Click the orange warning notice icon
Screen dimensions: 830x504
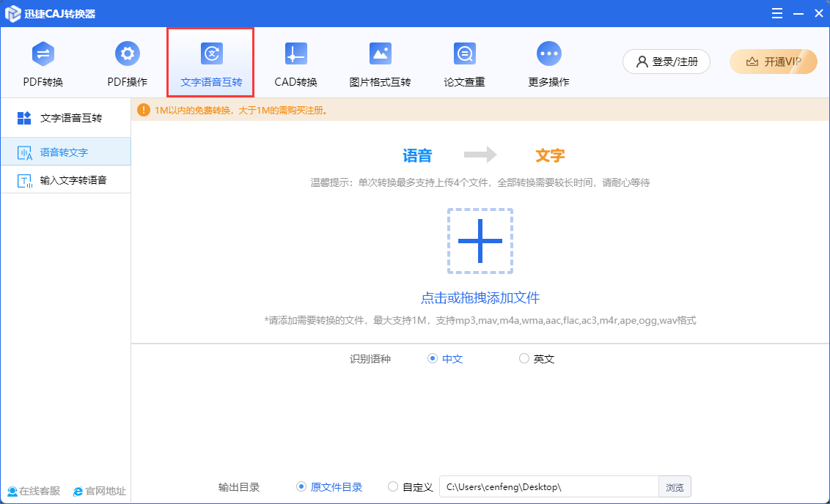pyautogui.click(x=144, y=110)
